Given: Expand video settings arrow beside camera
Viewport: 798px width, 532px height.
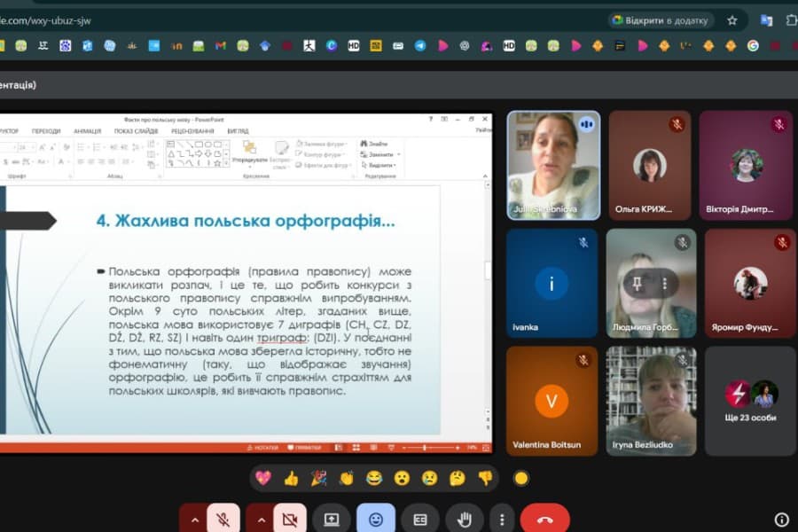Looking at the screenshot, I should [261, 520].
